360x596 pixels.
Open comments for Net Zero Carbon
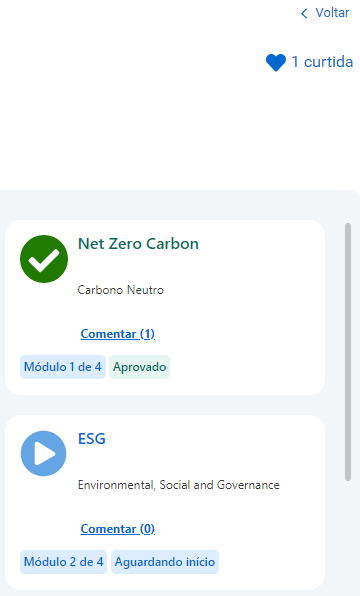click(117, 334)
